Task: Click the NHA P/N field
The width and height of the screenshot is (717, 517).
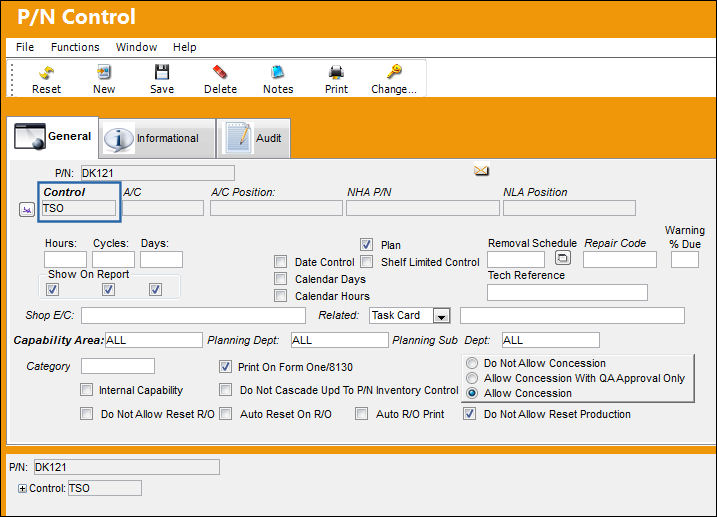Action: pyautogui.click(x=423, y=208)
